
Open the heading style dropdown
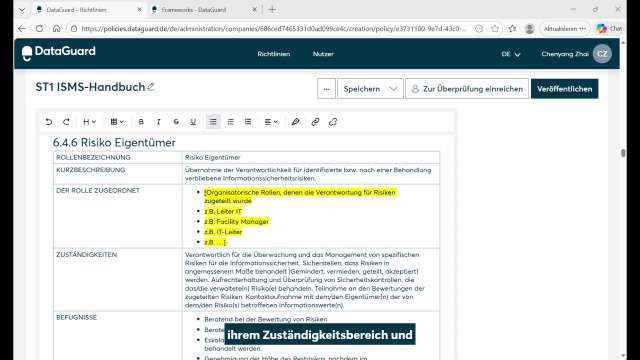pyautogui.click(x=89, y=122)
